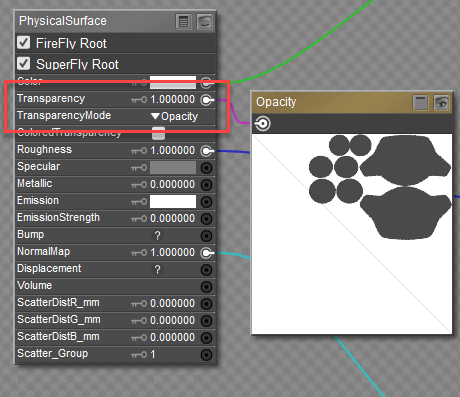
Task: Click the NormalMap input connector plug
Action: point(207,253)
